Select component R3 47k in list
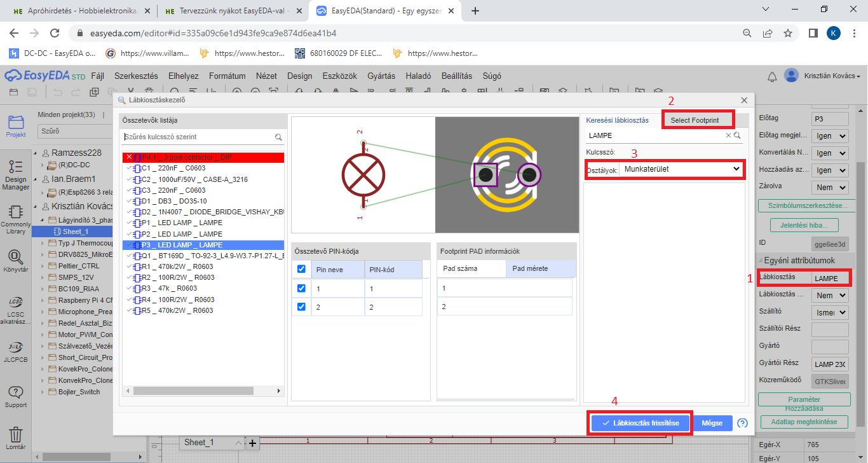The width and height of the screenshot is (868, 463). pos(203,288)
